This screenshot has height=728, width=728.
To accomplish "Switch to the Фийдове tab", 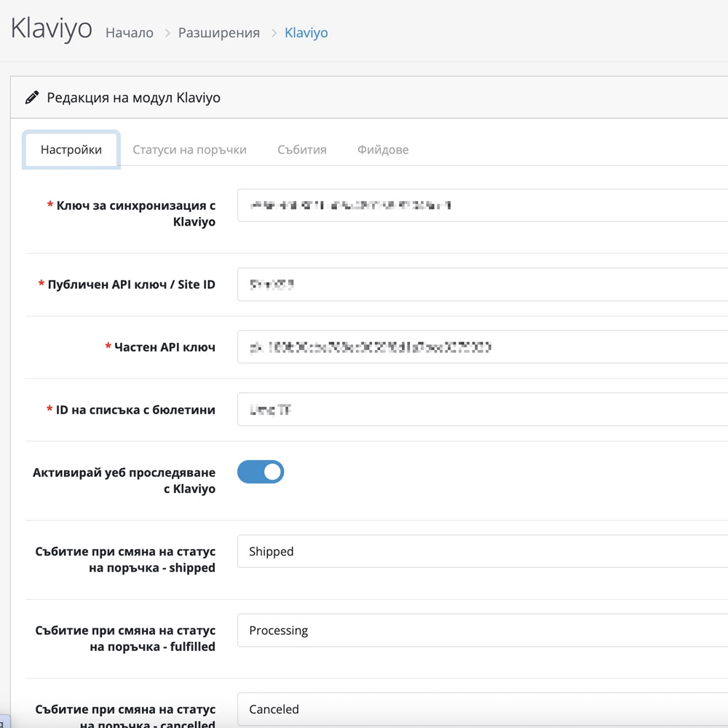I will pos(383,149).
